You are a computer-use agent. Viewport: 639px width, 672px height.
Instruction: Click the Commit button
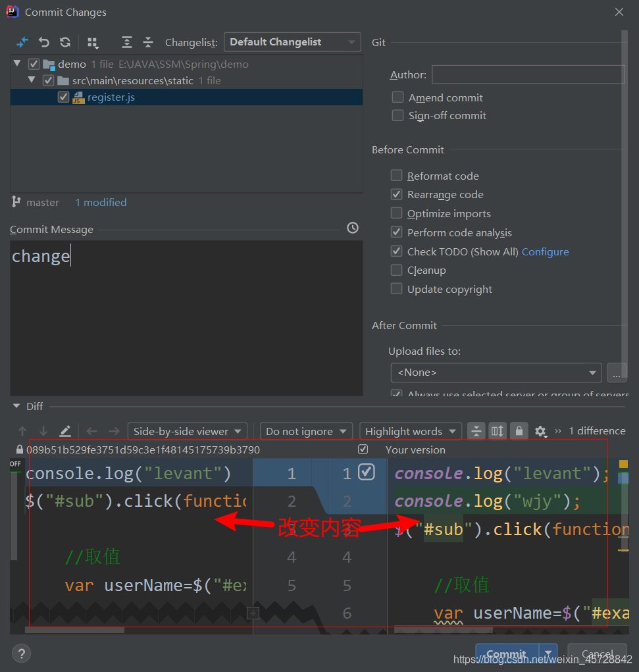click(507, 653)
